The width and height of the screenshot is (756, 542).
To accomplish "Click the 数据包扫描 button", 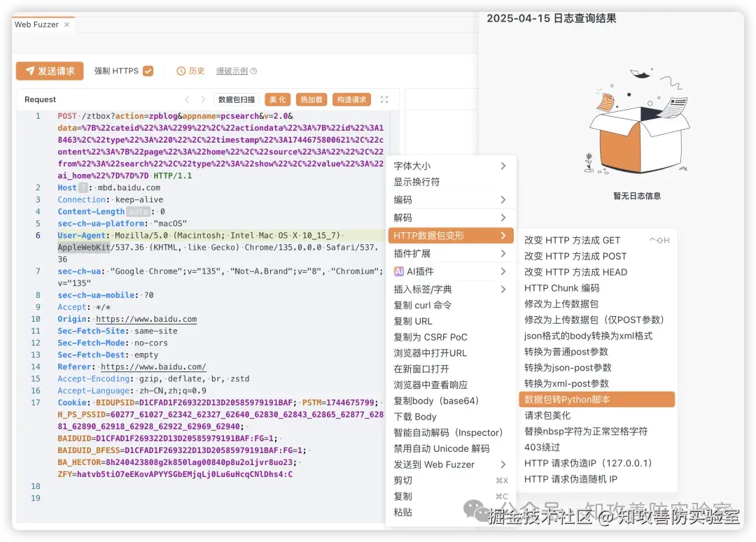I will tap(237, 99).
